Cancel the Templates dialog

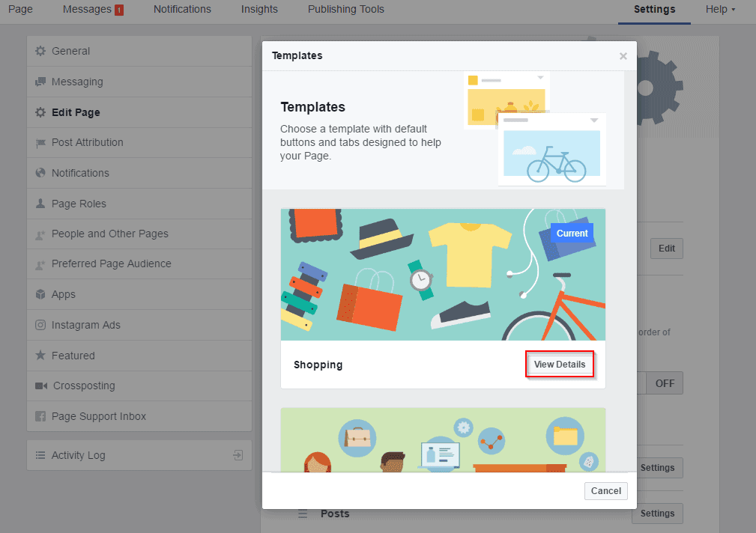tap(605, 490)
